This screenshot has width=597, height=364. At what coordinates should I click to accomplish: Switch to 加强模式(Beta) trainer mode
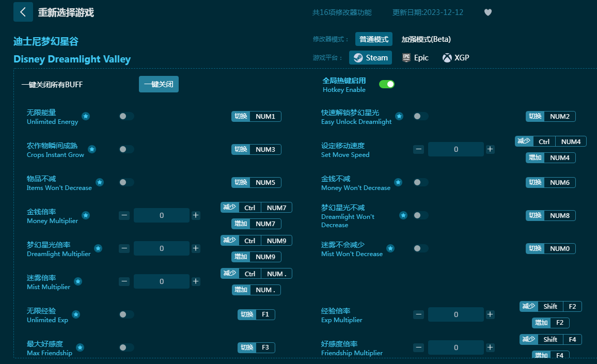(x=426, y=39)
